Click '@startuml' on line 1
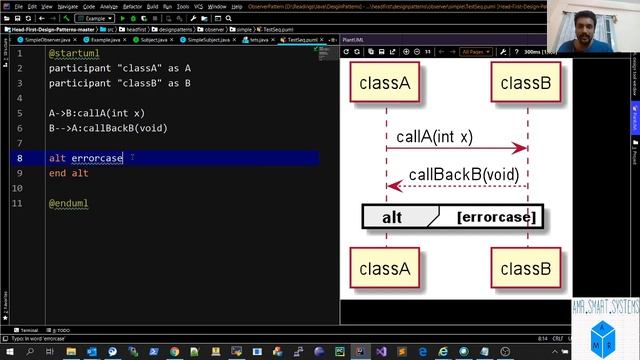 coord(74,53)
